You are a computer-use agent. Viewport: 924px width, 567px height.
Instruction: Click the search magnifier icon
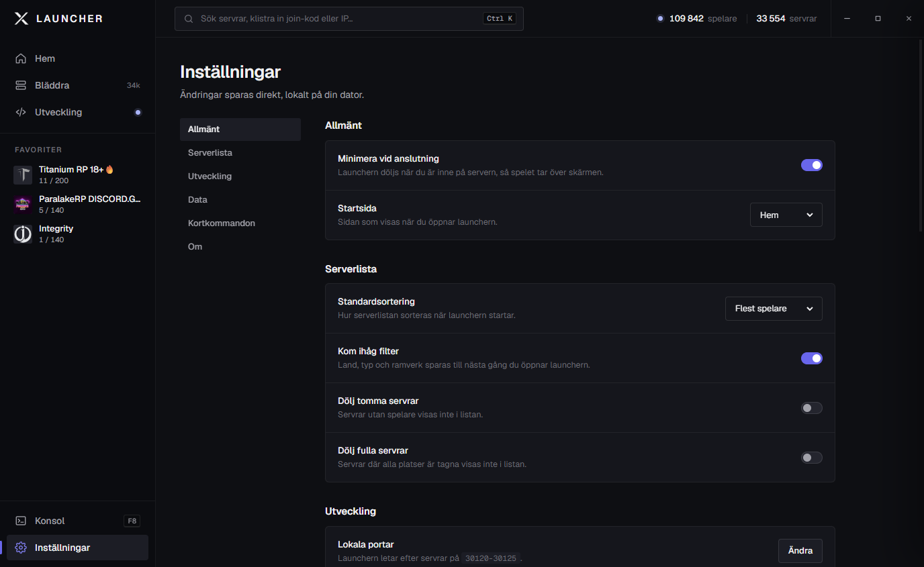[x=189, y=19]
